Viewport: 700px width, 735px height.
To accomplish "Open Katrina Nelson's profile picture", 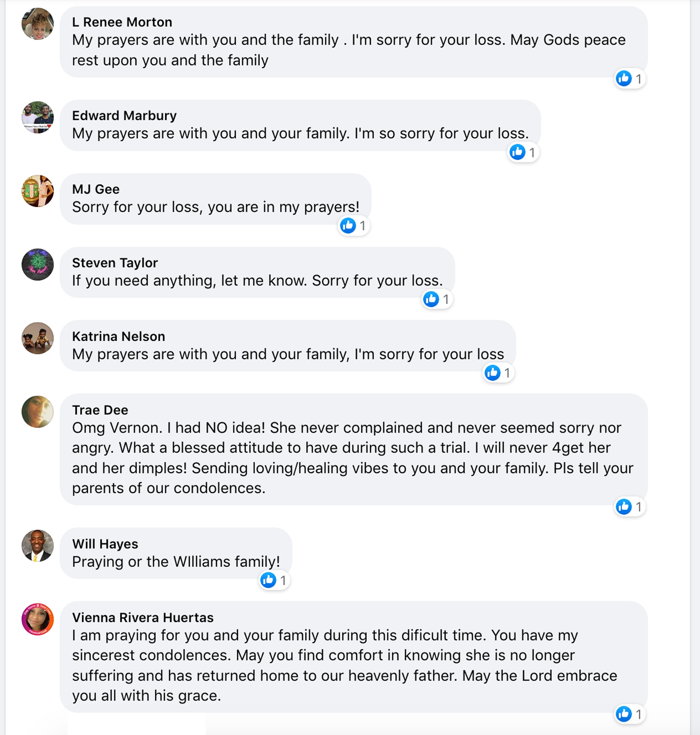I will (x=38, y=338).
